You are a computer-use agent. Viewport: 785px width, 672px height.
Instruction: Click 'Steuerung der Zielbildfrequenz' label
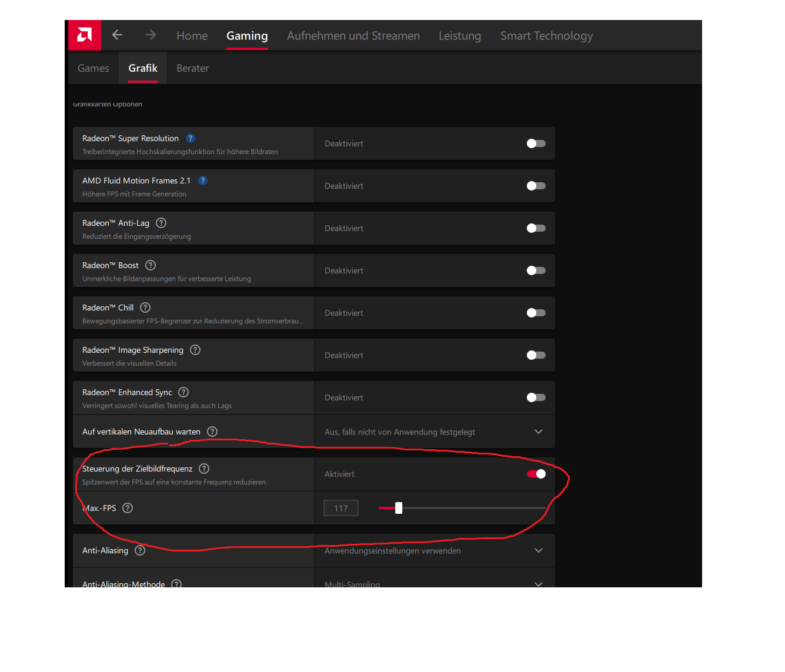click(x=138, y=469)
